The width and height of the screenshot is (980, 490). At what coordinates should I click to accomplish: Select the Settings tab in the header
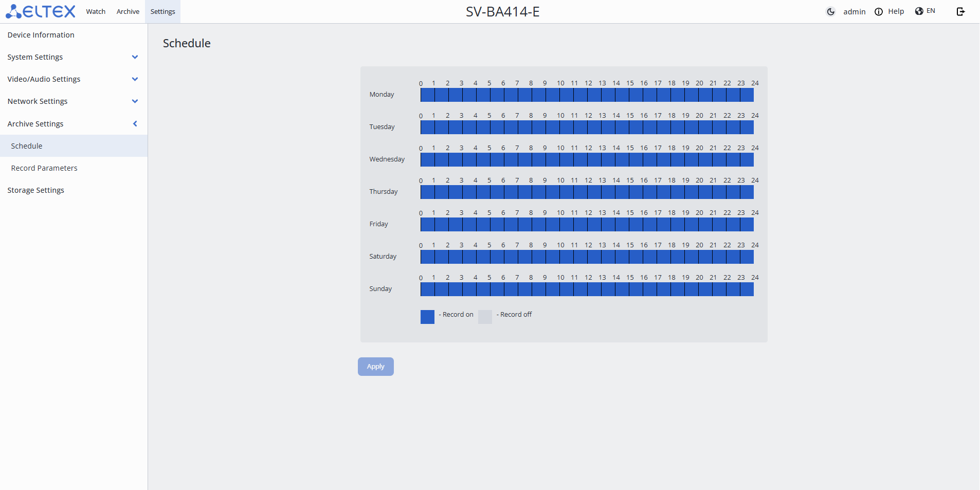click(162, 11)
